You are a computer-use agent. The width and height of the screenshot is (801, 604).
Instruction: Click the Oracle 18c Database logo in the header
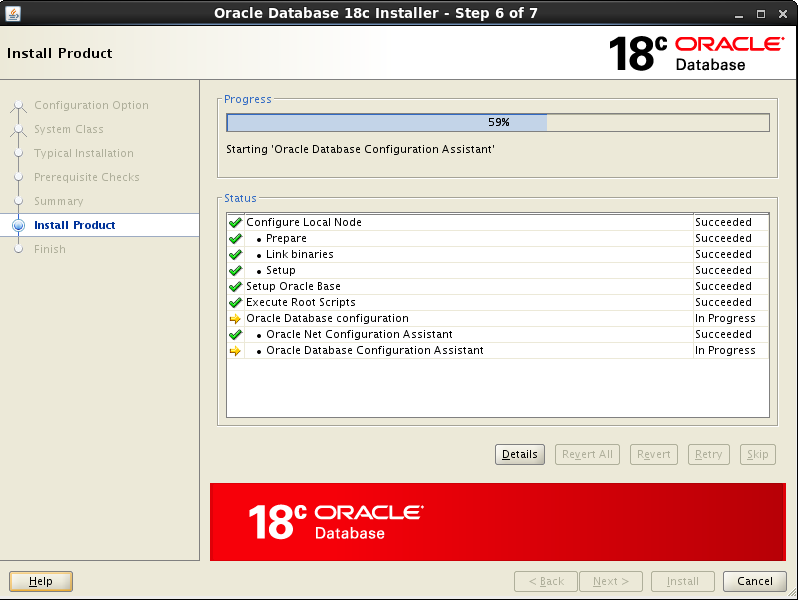pyautogui.click(x=689, y=52)
